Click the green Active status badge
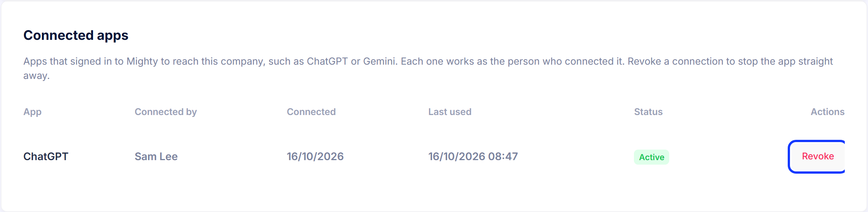This screenshot has height=212, width=868. pyautogui.click(x=652, y=157)
